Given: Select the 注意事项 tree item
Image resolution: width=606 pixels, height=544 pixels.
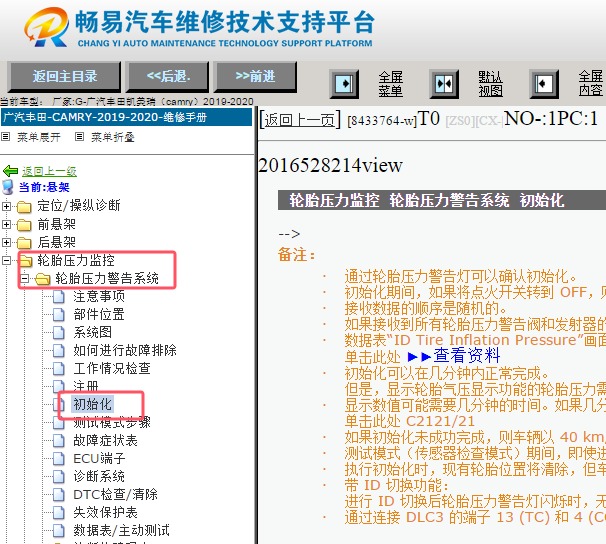Looking at the screenshot, I should [99, 296].
